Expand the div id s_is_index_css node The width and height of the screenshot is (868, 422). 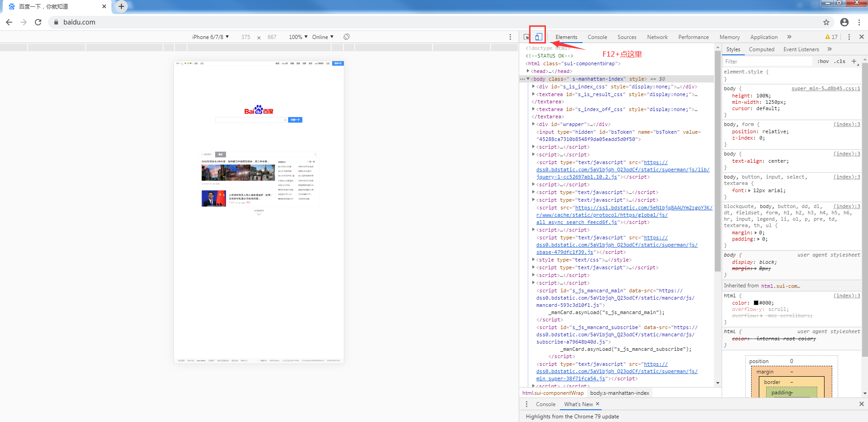(534, 86)
